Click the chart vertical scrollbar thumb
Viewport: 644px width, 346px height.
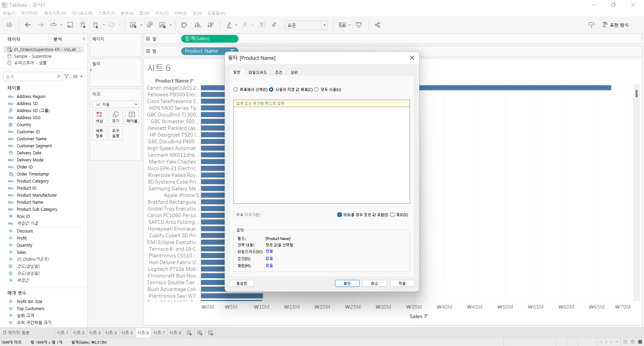point(636,93)
